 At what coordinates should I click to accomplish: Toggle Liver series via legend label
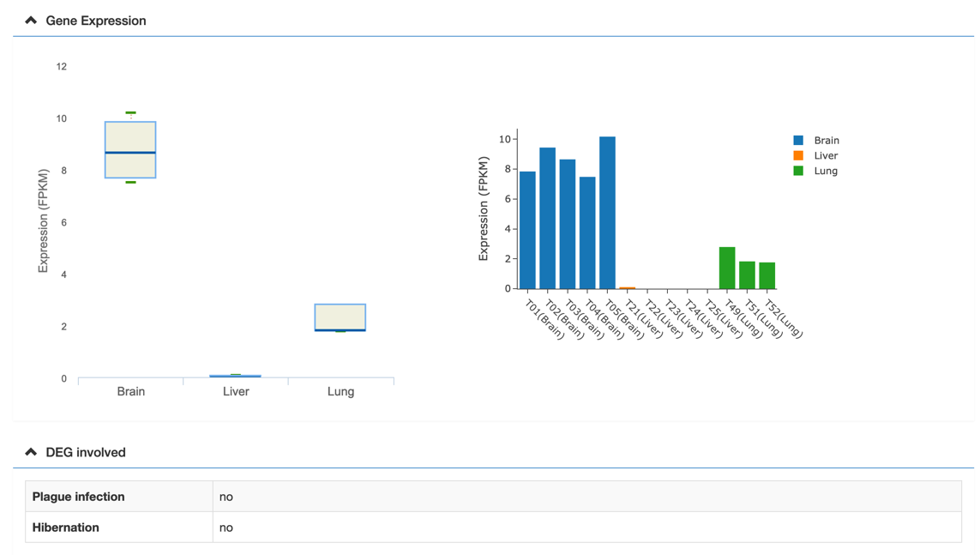pyautogui.click(x=826, y=155)
